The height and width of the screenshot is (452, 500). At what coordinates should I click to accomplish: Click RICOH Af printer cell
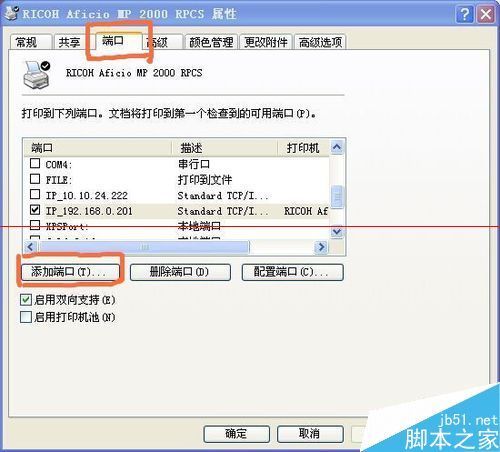click(306, 211)
